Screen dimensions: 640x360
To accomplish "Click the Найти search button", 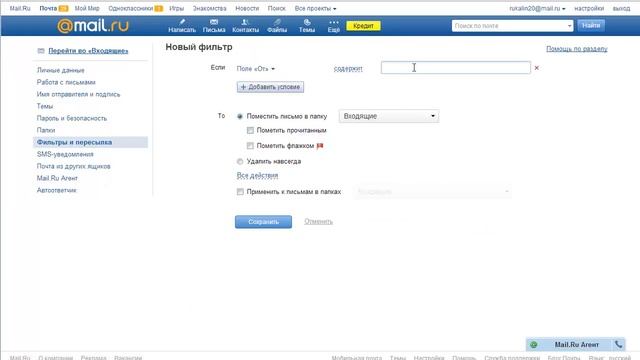I will 591,25.
